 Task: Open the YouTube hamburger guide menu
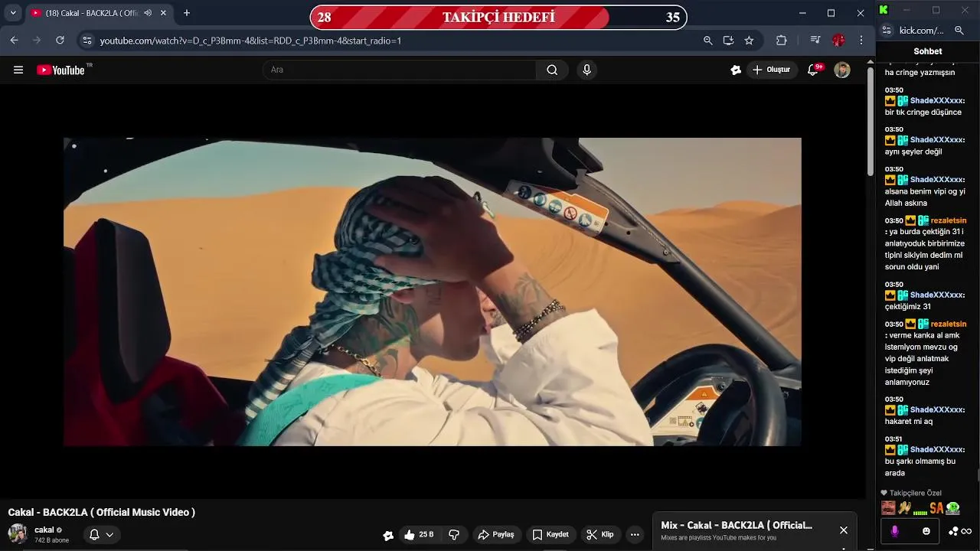(x=18, y=70)
